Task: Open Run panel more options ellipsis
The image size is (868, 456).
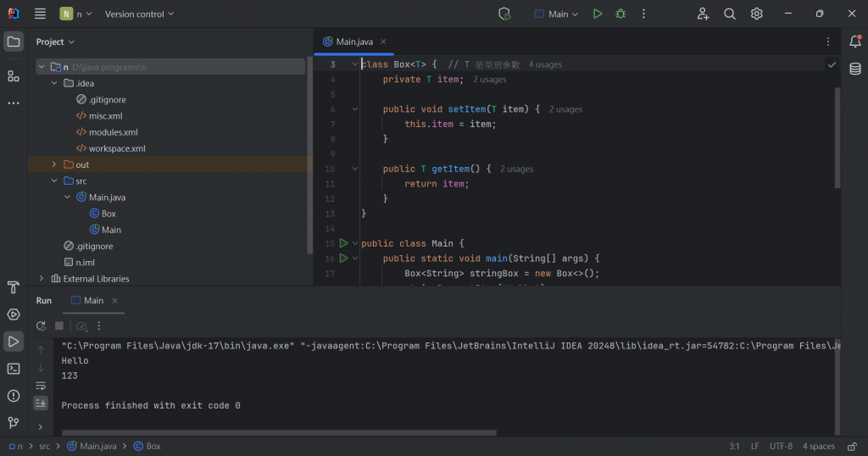Action: (99, 326)
